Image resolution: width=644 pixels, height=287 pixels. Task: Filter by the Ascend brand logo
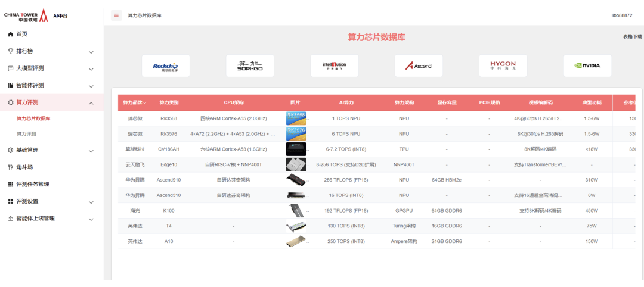(419, 65)
